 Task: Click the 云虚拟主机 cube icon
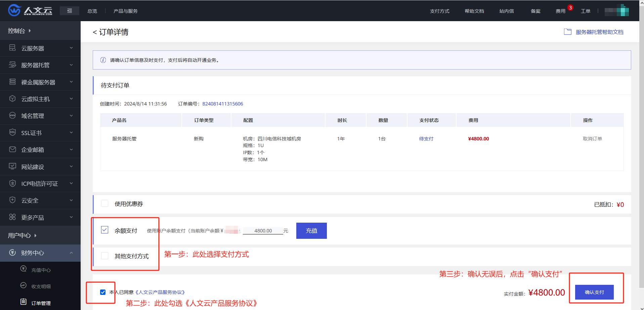pos(12,98)
